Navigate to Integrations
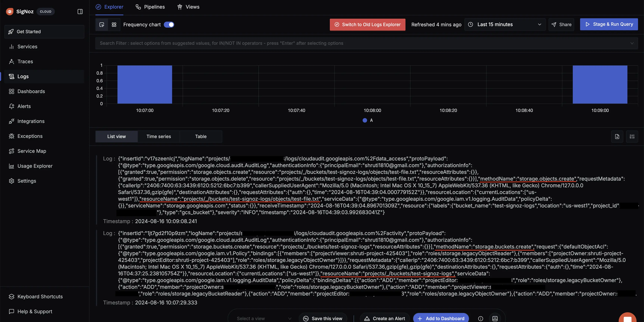The width and height of the screenshot is (644, 322). point(44,121)
